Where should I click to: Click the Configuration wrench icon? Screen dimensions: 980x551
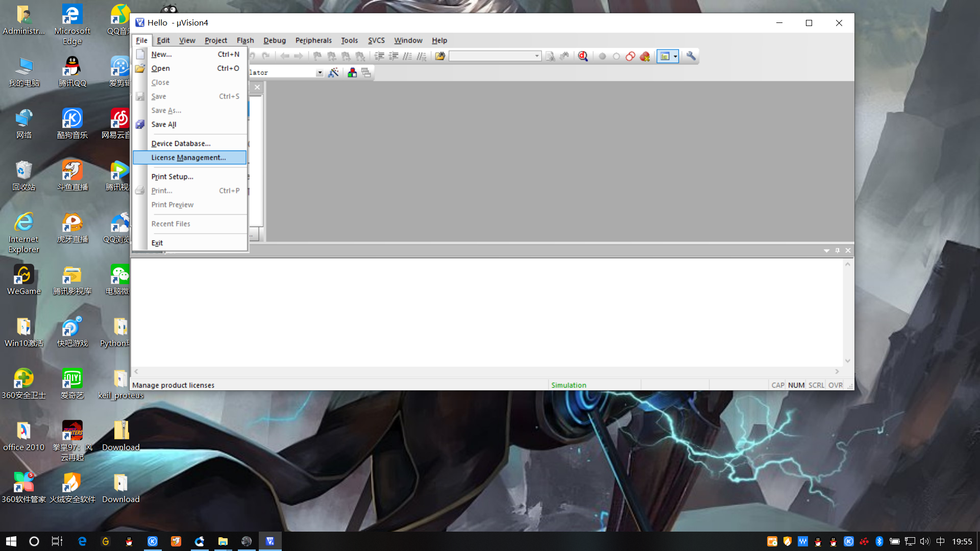pyautogui.click(x=691, y=56)
